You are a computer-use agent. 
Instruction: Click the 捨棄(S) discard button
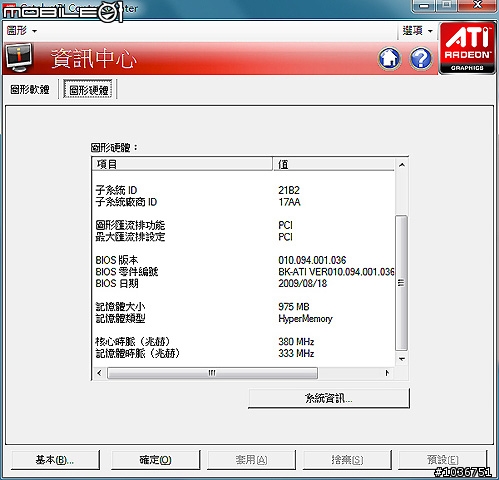click(347, 460)
